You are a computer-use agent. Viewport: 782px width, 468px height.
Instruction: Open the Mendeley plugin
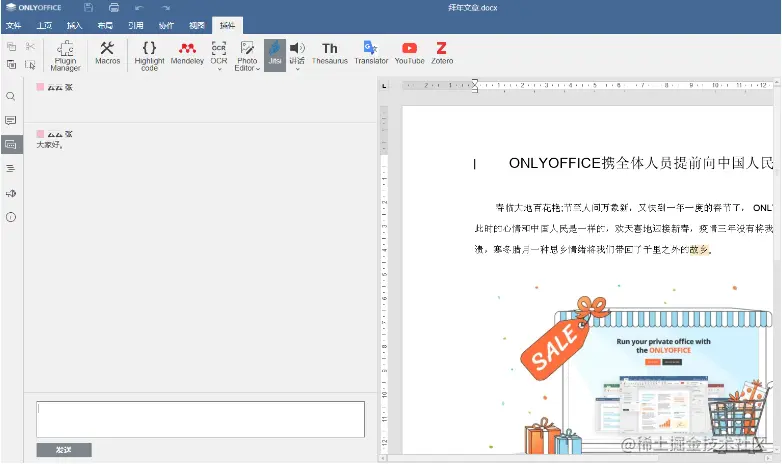click(187, 53)
